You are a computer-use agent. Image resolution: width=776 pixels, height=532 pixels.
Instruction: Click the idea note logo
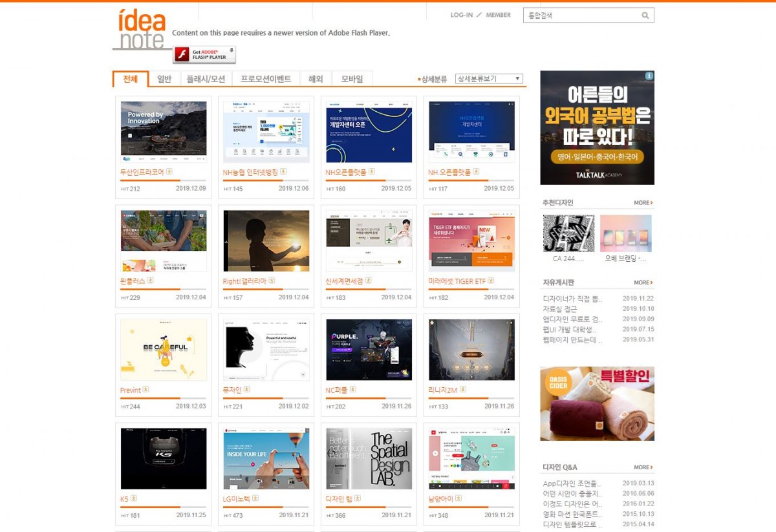pyautogui.click(x=142, y=29)
